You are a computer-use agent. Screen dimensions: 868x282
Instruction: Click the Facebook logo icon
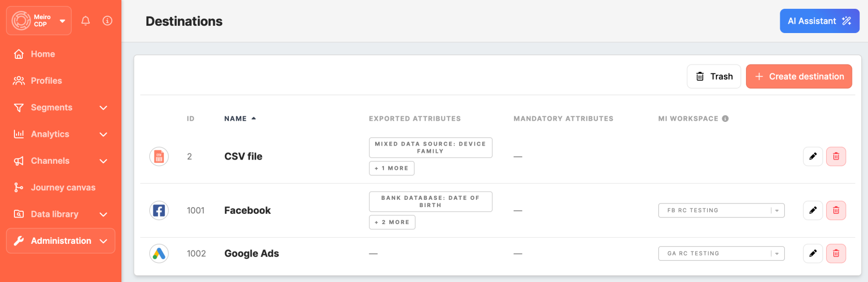point(159,210)
